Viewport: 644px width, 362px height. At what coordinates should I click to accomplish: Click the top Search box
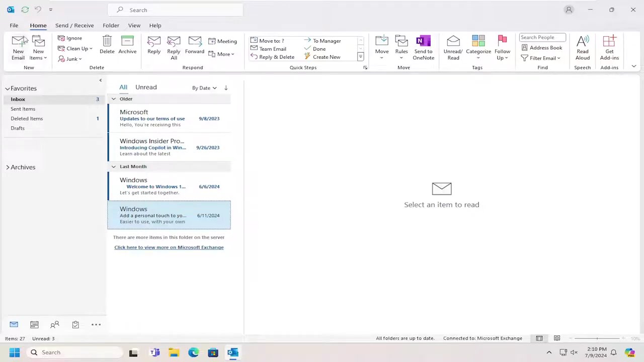click(175, 10)
